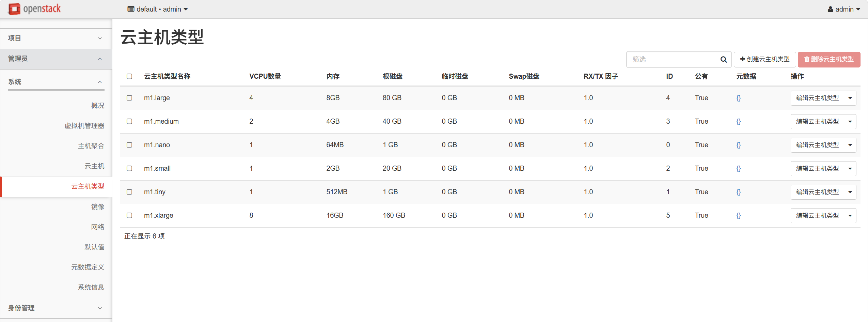Open 网络 in the sidebar
This screenshot has height=322, width=868.
point(98,227)
